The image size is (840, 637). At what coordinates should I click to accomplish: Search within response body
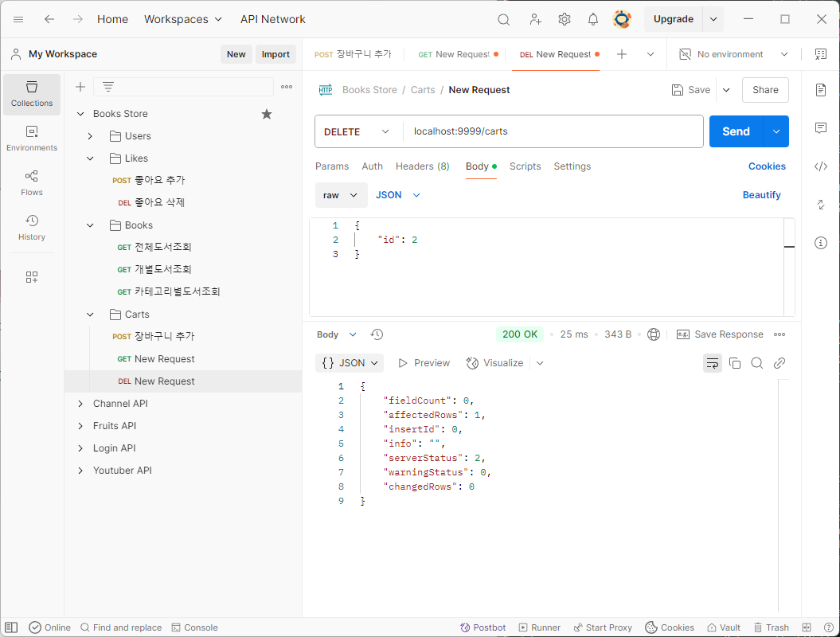757,363
